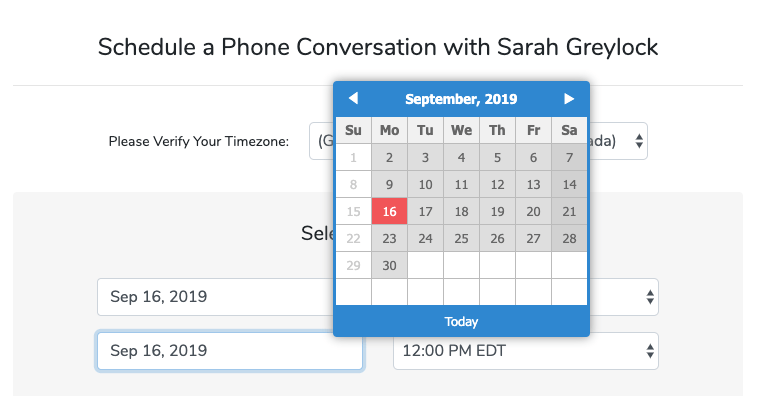Select September 16 highlighted date
The width and height of the screenshot is (757, 396).
pyautogui.click(x=389, y=212)
